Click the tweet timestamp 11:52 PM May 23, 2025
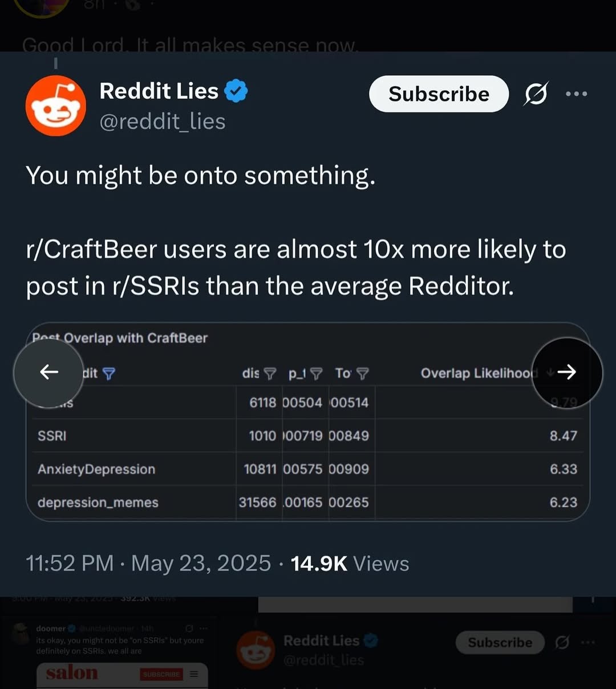 [x=148, y=564]
